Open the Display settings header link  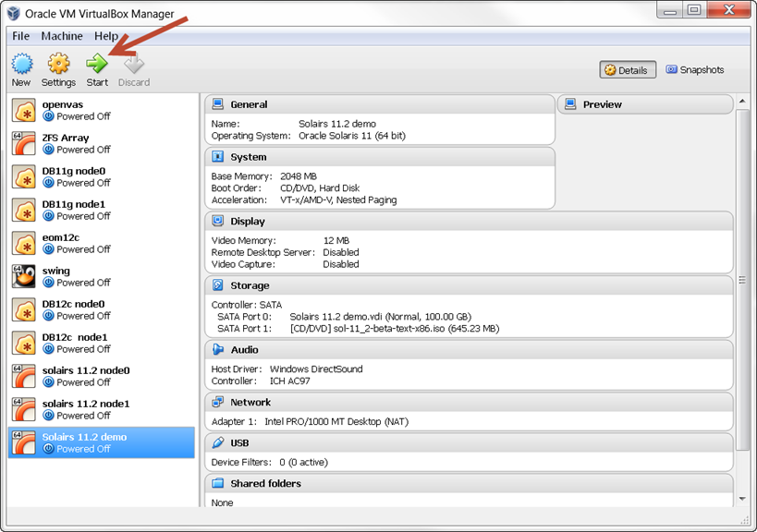[x=248, y=221]
